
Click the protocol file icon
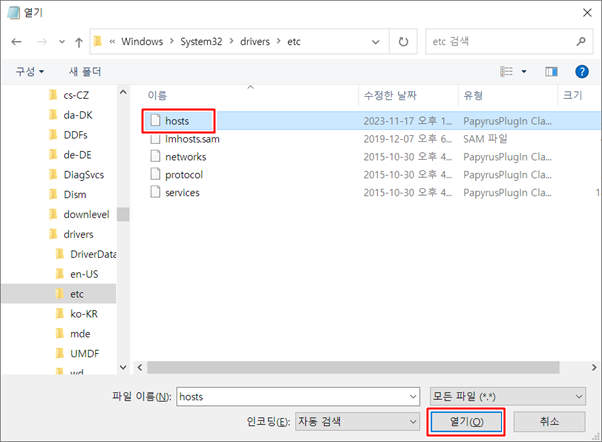155,174
